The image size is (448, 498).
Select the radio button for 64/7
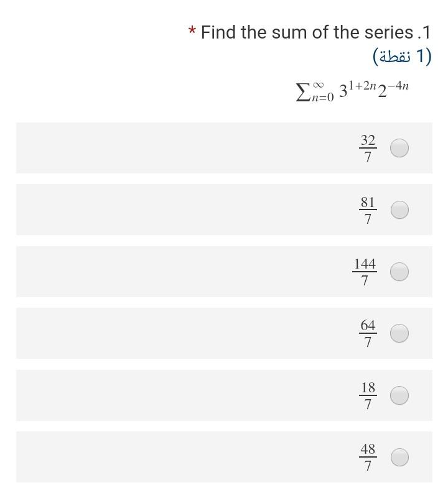pos(398,333)
